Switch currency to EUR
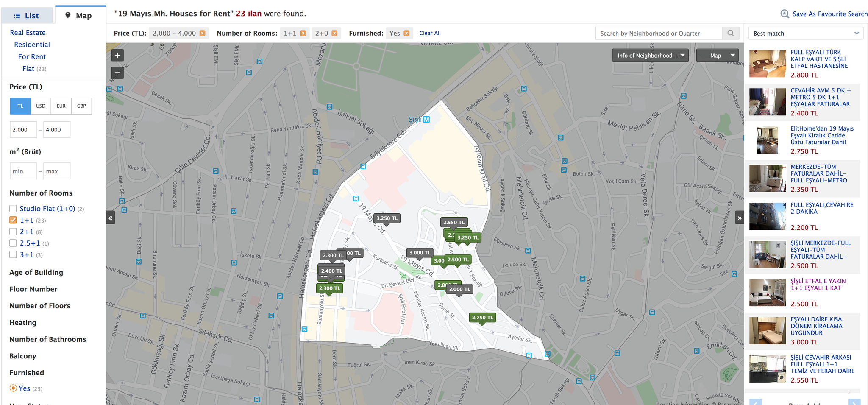This screenshot has height=405, width=868. click(61, 106)
